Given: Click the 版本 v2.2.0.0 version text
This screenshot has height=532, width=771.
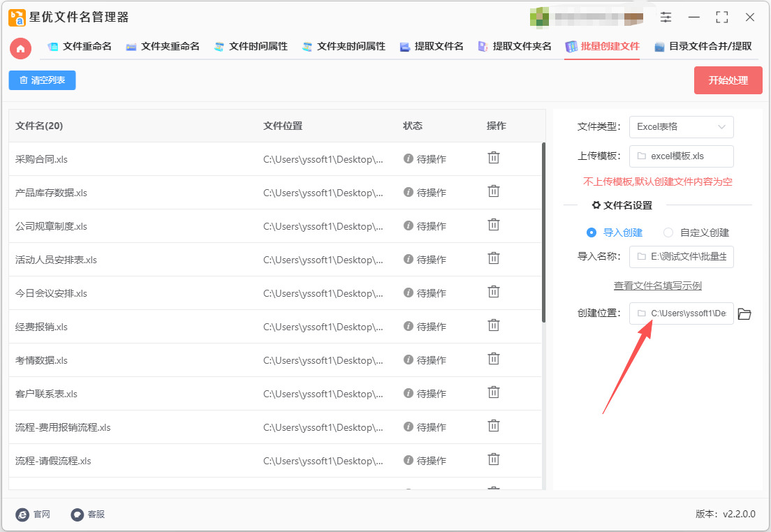Looking at the screenshot, I should pyautogui.click(x=726, y=515).
